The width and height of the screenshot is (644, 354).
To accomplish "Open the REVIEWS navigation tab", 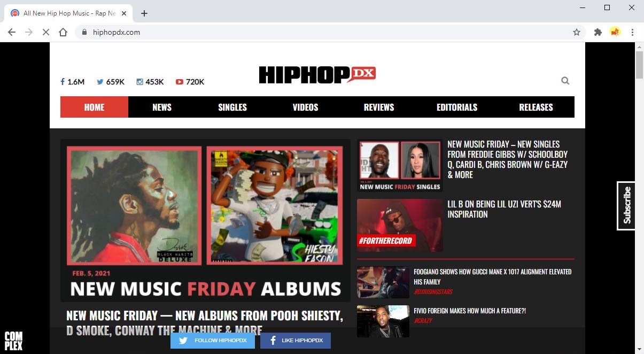I will 379,107.
